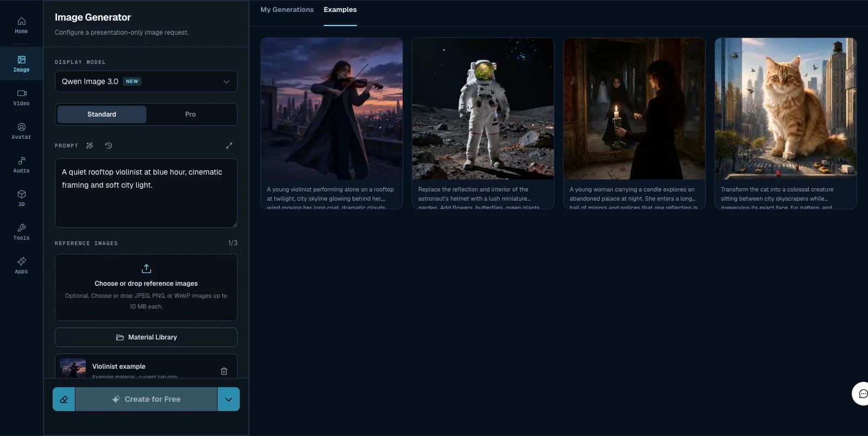Click the upload icon in reference images
The height and width of the screenshot is (436, 868).
pos(146,268)
